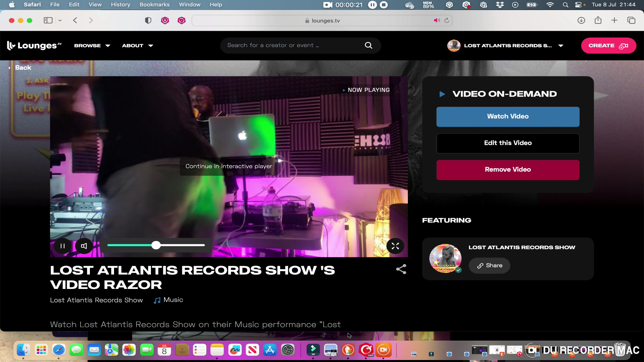Share the video using the share icon
Image resolution: width=644 pixels, height=362 pixels.
pos(401,269)
